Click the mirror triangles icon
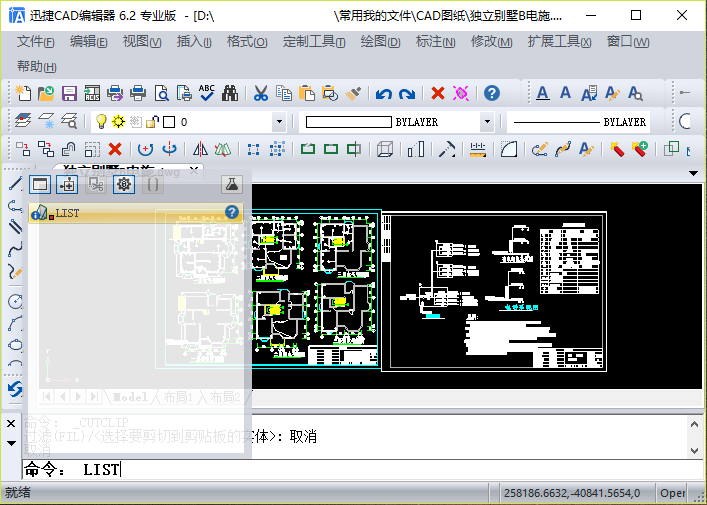This screenshot has width=707, height=505. [200, 149]
